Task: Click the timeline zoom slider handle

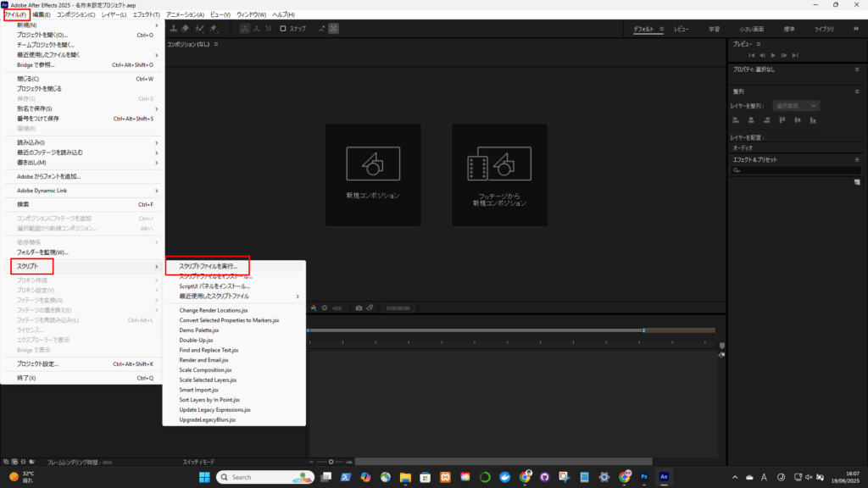Action: 331,462
